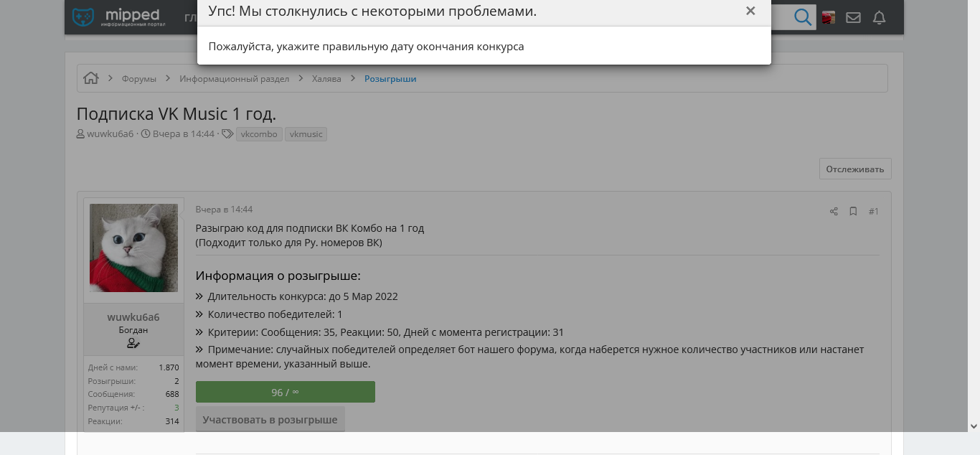Screen dimensions: 980x455
Task: Click Сообщения value 688 in user stats
Action: [172, 395]
